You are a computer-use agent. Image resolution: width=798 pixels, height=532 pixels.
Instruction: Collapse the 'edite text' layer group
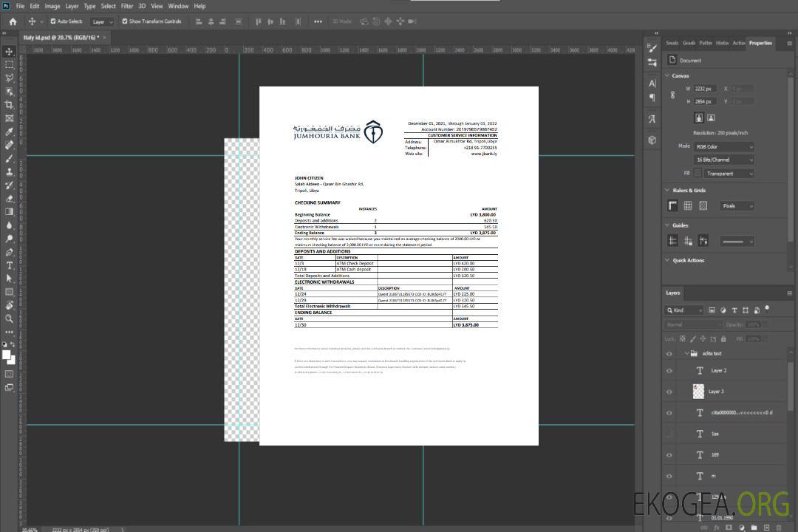pyautogui.click(x=686, y=353)
